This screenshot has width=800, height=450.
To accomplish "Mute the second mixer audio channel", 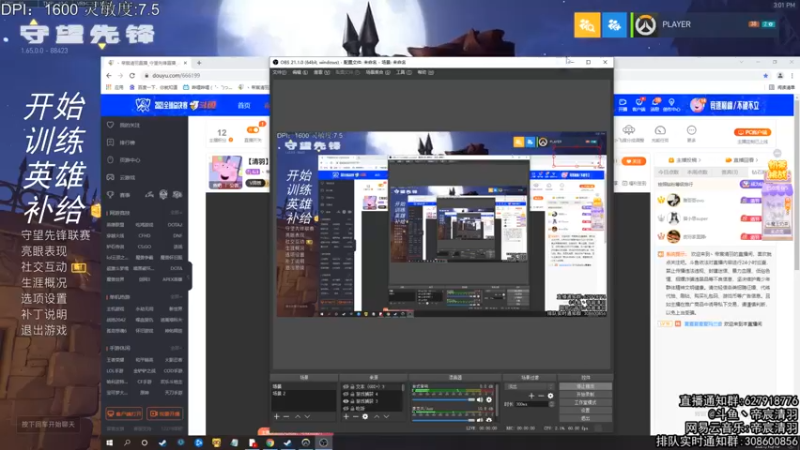I will pyautogui.click(x=480, y=420).
